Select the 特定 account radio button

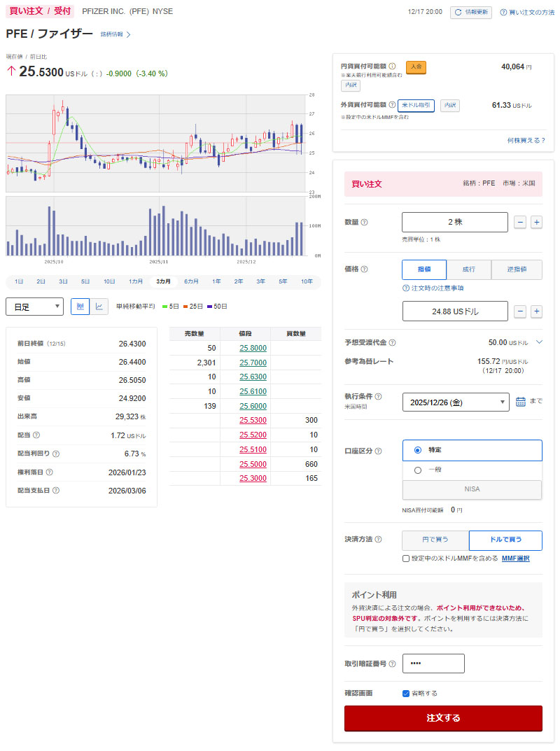pyautogui.click(x=418, y=450)
